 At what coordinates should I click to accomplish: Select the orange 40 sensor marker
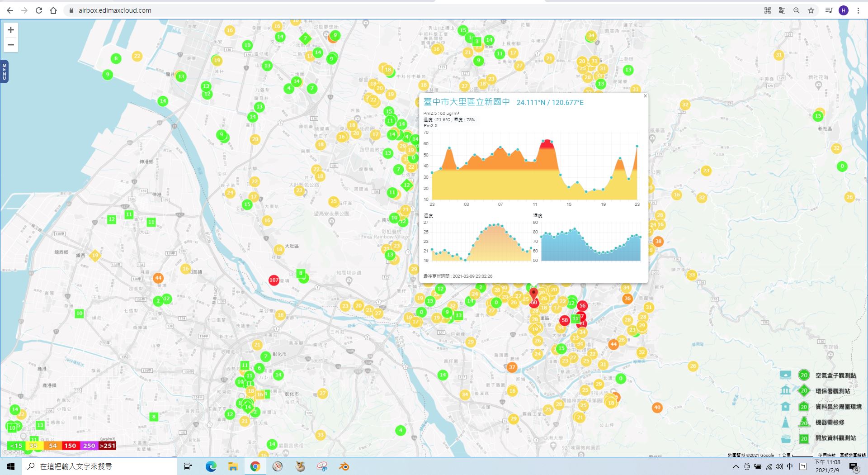click(657, 407)
